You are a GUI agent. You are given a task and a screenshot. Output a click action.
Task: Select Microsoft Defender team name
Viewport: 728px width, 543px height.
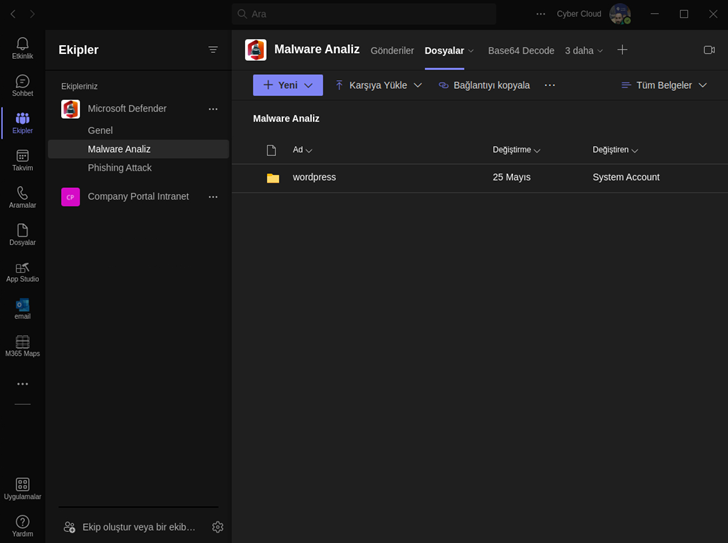pos(127,109)
